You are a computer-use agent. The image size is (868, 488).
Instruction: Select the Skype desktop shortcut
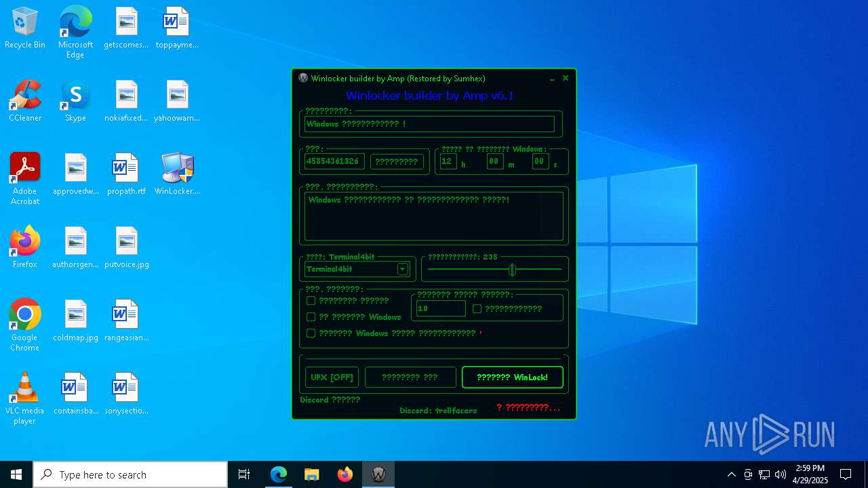[75, 101]
